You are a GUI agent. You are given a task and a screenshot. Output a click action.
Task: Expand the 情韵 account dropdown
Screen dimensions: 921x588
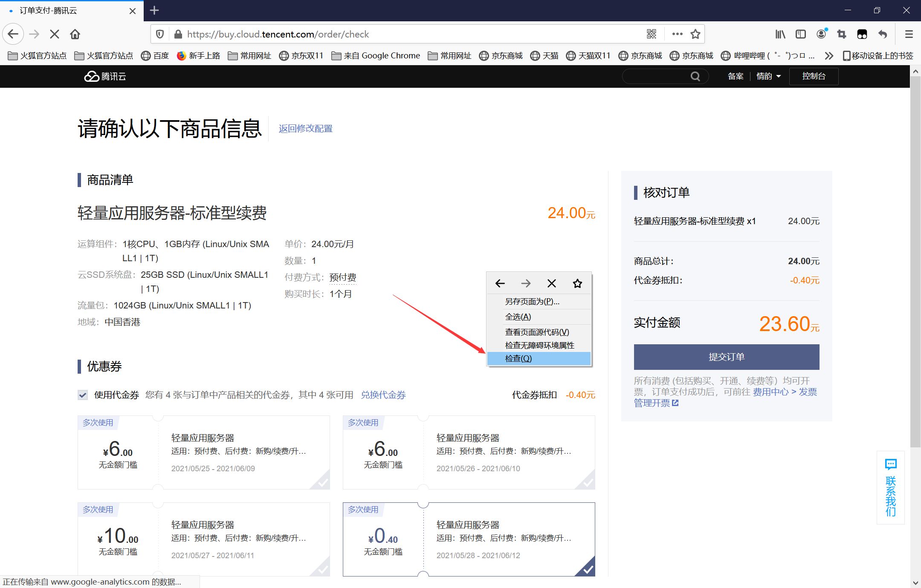click(x=768, y=76)
